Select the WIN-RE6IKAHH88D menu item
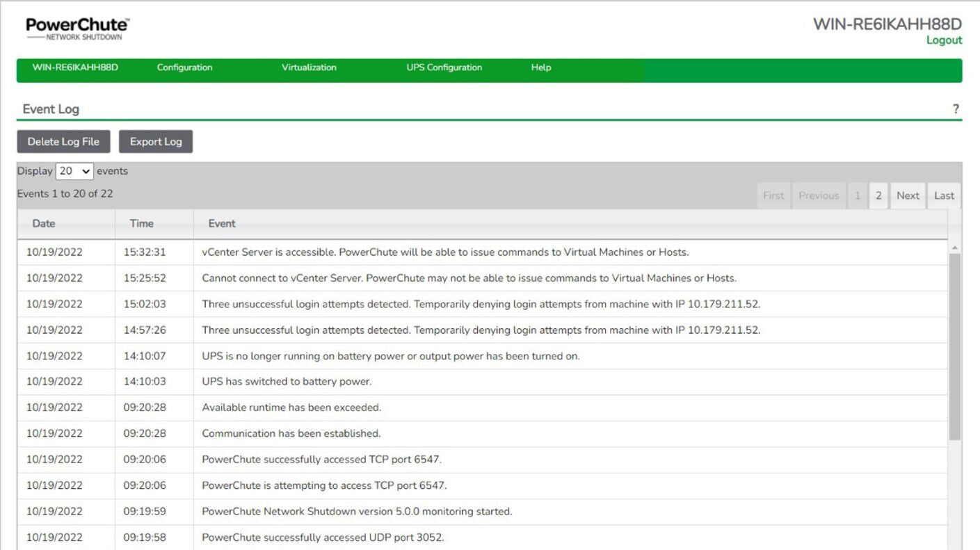Viewport: 980px width, 550px height. coord(75,67)
